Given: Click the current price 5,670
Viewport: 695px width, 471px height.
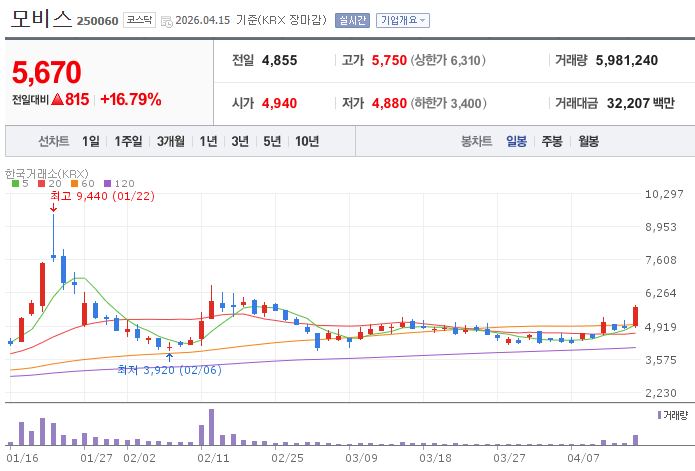Looking at the screenshot, I should point(47,72).
